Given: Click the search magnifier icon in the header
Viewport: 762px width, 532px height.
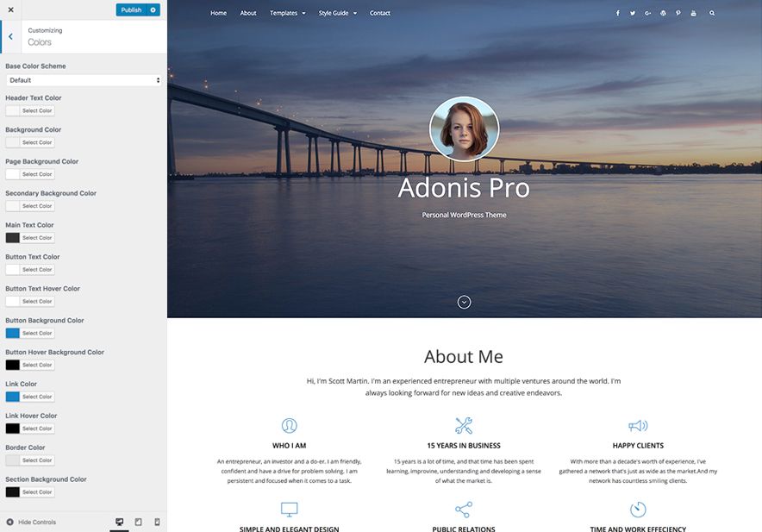Looking at the screenshot, I should coord(712,13).
